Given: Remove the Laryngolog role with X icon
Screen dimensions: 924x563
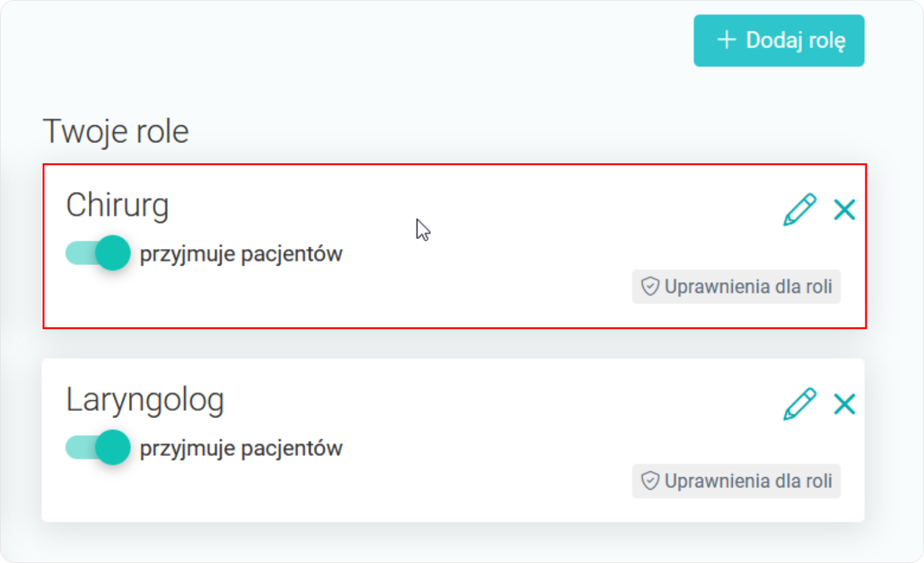Looking at the screenshot, I should point(845,404).
